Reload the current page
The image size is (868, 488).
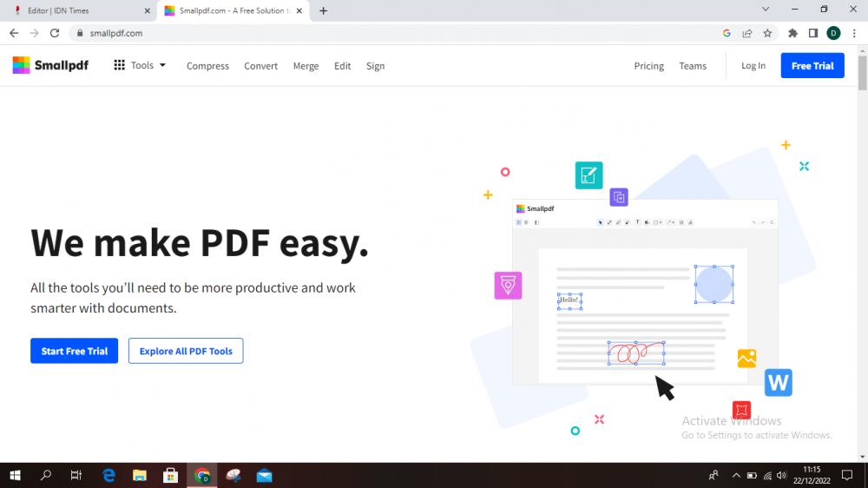(x=54, y=33)
